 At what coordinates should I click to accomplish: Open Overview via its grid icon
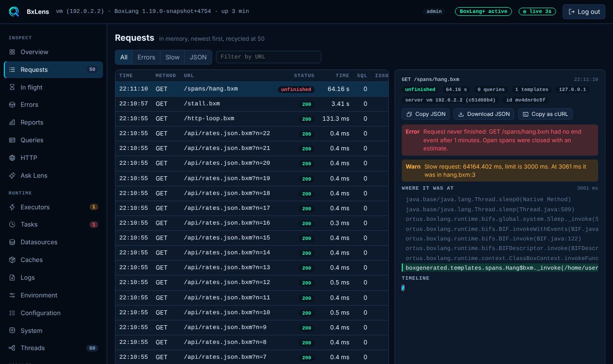tap(12, 52)
